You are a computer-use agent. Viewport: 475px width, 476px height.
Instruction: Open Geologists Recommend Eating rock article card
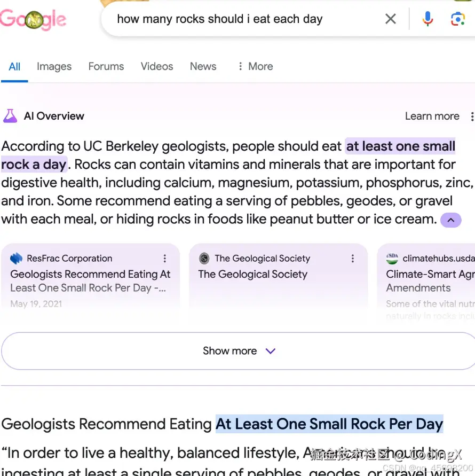coord(90,280)
